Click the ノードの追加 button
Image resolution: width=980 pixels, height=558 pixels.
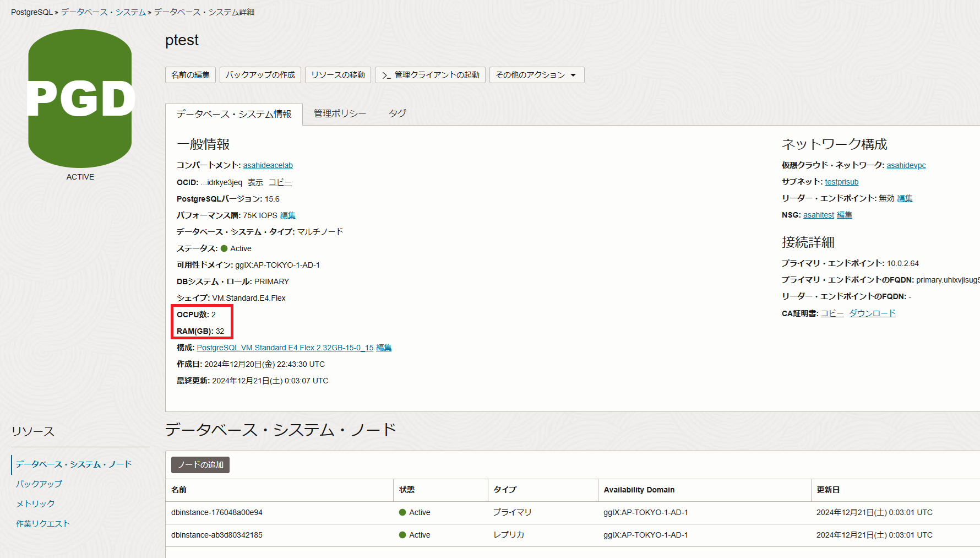[200, 465]
